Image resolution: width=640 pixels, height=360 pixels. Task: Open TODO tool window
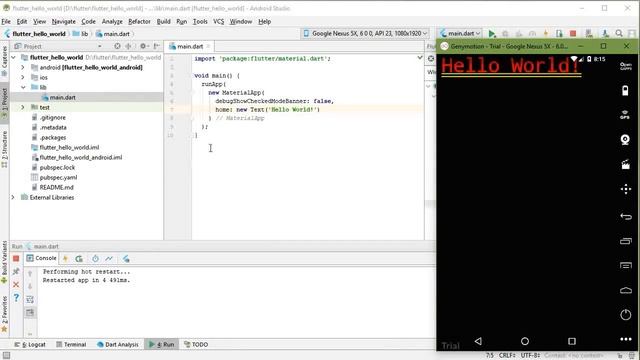point(196,344)
